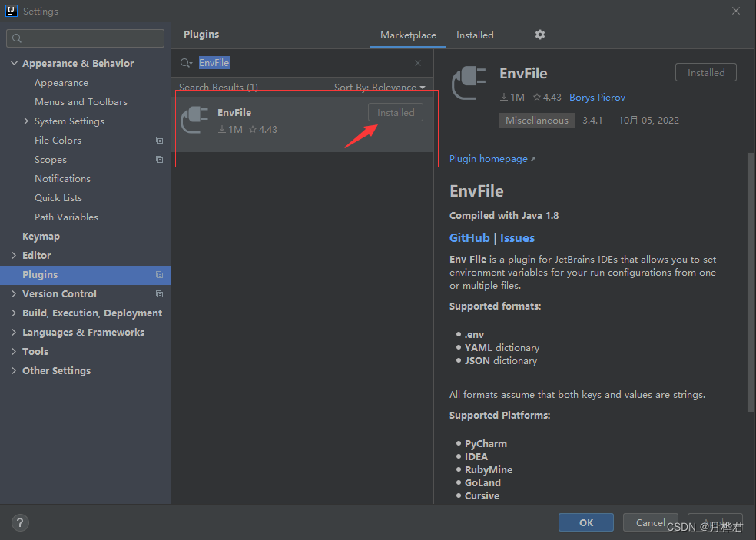Click 'YAML dictionary' bullet item
756x540 pixels.
502,348
